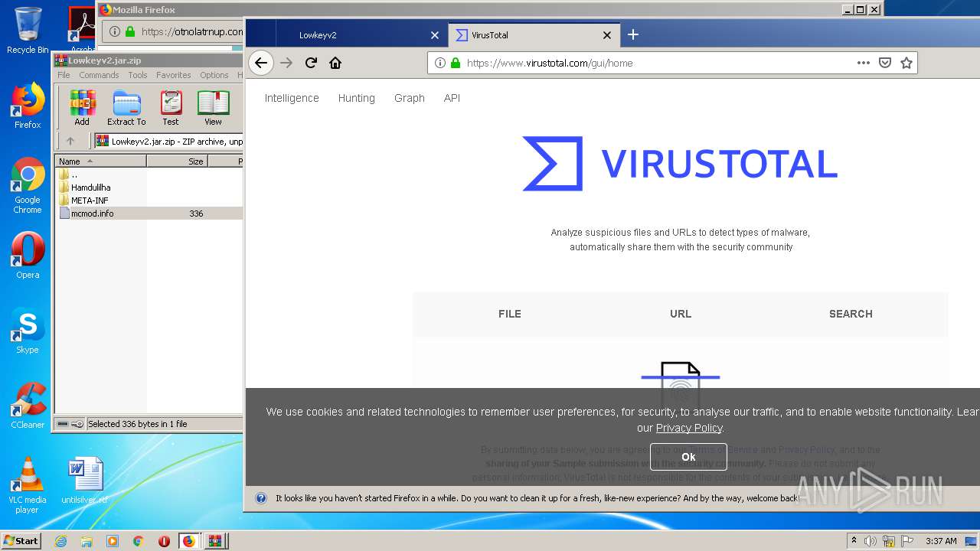Viewport: 980px width, 551px height.
Task: Click the 3:37 AM taskbar clock
Action: 941,541
